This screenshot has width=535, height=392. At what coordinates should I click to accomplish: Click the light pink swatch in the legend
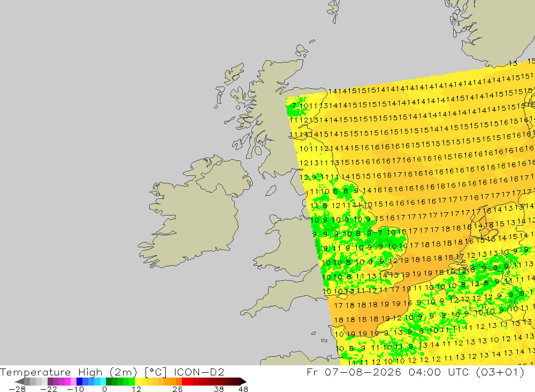(x=73, y=381)
